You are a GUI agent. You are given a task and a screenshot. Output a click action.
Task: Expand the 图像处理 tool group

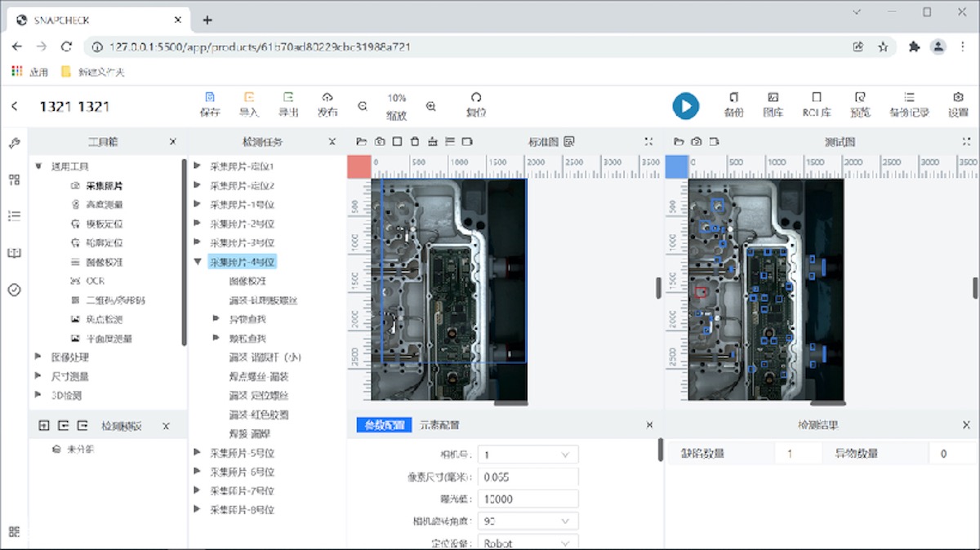coord(38,357)
